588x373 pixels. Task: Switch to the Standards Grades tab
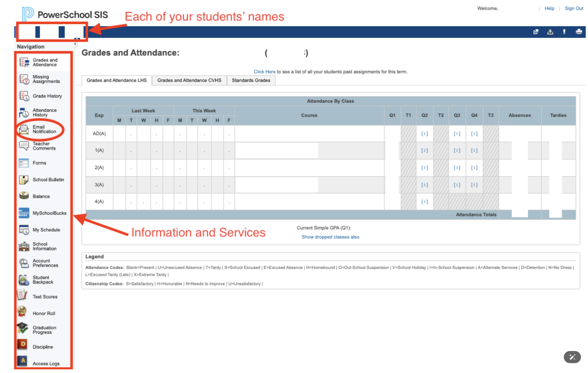[251, 80]
